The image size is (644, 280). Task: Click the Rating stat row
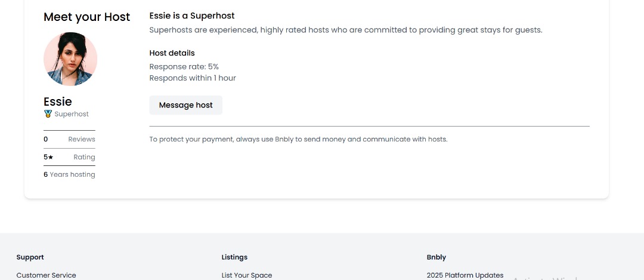(69, 157)
